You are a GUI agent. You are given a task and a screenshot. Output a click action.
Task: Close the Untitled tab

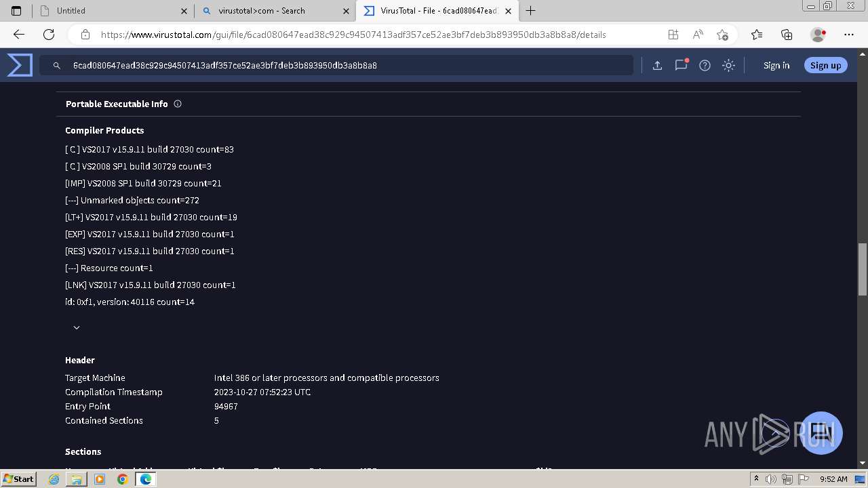tap(184, 11)
